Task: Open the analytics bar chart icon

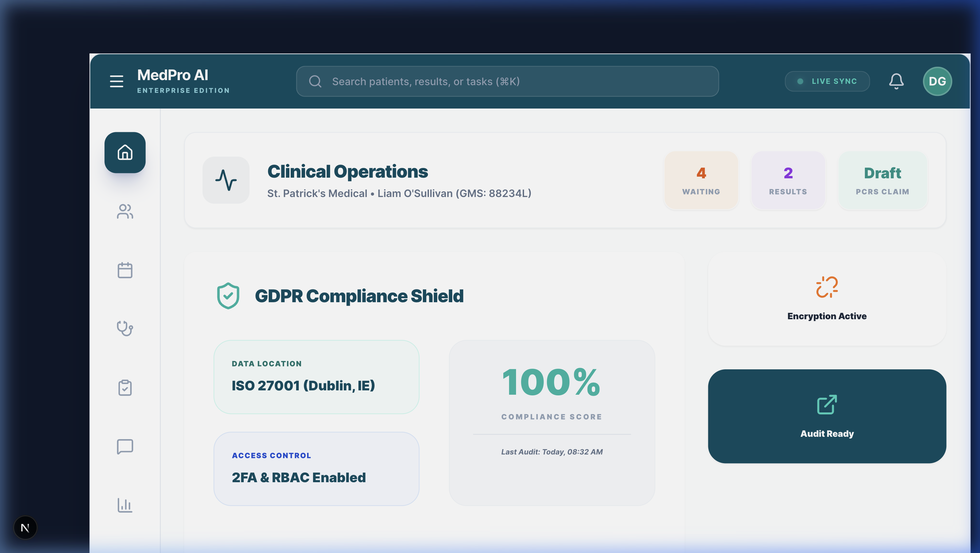Action: click(125, 506)
